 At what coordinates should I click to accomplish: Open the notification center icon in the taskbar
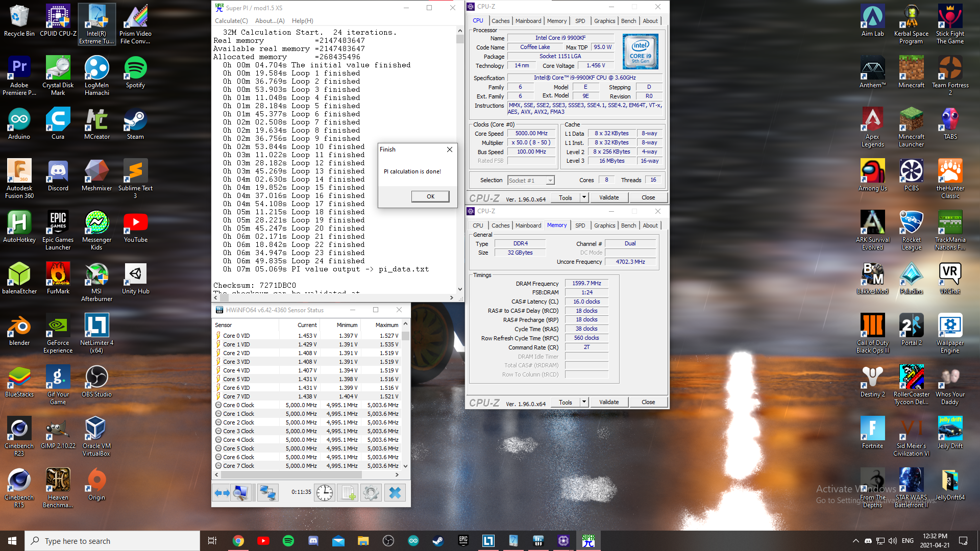[963, 541]
